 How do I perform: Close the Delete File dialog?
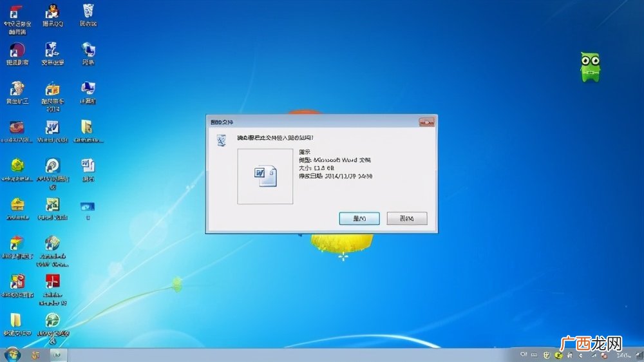[426, 122]
